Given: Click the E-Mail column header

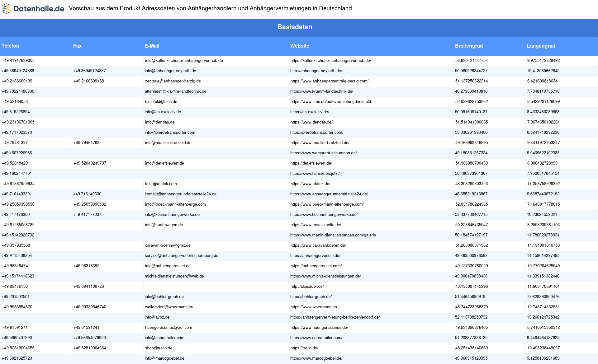Looking at the screenshot, I should click(152, 46).
